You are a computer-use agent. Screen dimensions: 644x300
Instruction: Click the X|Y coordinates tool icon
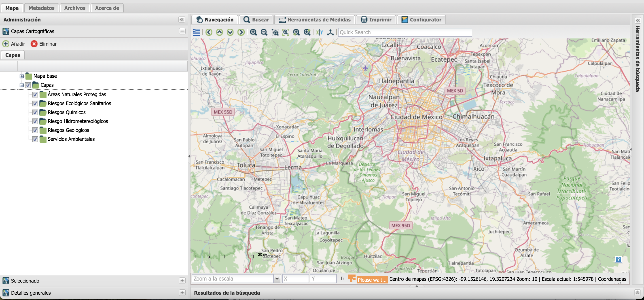tap(319, 32)
